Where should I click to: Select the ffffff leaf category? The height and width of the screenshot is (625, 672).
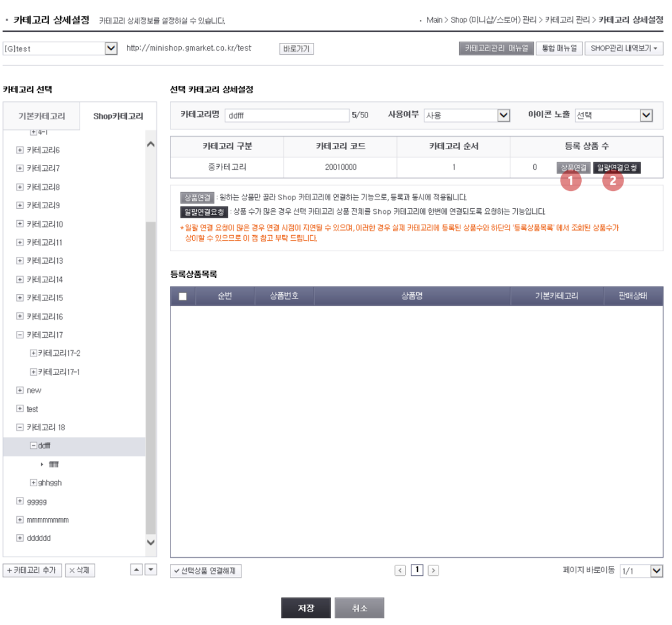[54, 465]
